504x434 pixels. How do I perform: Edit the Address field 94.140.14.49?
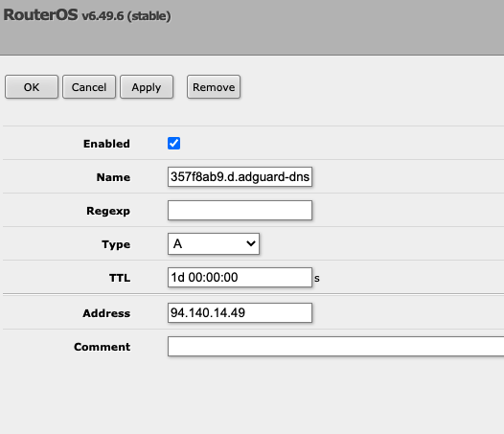click(x=240, y=312)
